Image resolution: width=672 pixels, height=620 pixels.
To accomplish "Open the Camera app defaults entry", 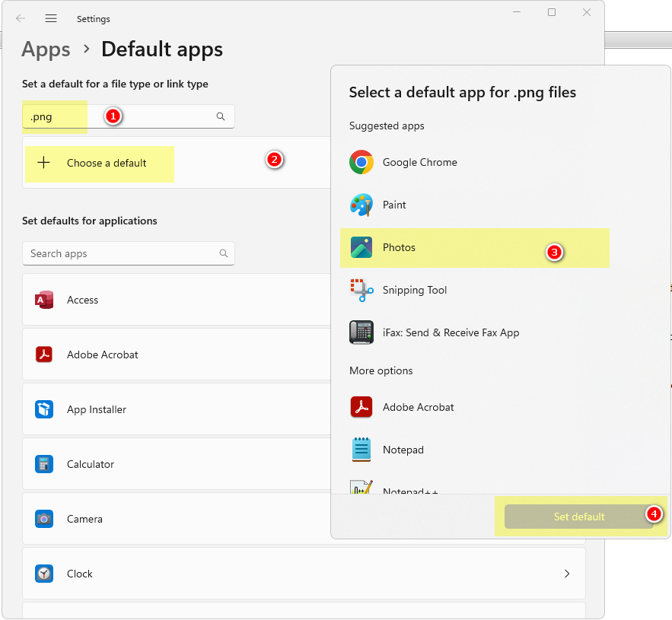I will 84,519.
